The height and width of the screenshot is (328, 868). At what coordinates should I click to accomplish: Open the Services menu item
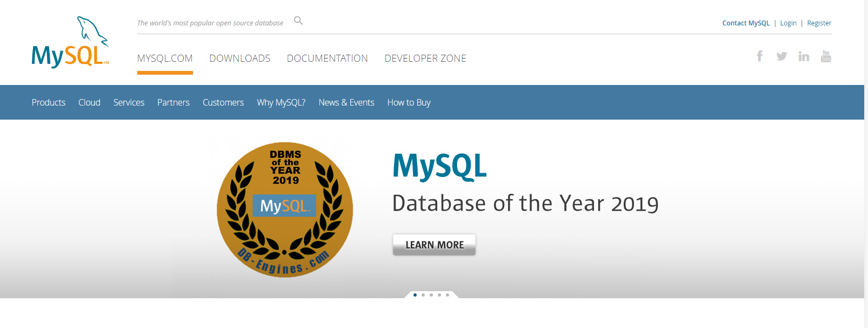pyautogui.click(x=129, y=102)
